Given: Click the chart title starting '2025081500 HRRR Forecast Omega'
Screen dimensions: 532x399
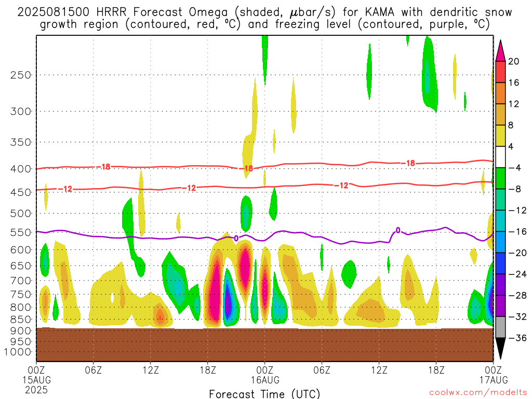Looking at the screenshot, I should (264, 18).
